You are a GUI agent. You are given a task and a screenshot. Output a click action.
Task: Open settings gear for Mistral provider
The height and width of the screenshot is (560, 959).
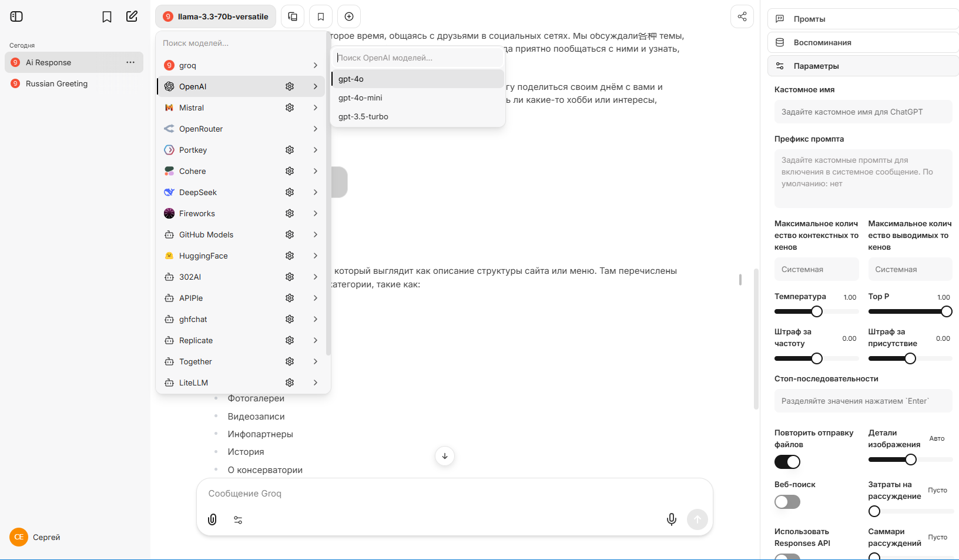coord(290,108)
